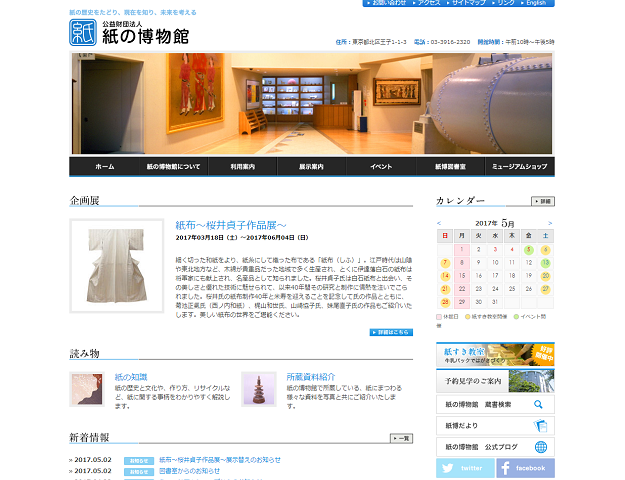The width and height of the screenshot is (625, 480).
Task: Click the first お知らせ tag in news list
Action: pyautogui.click(x=139, y=460)
